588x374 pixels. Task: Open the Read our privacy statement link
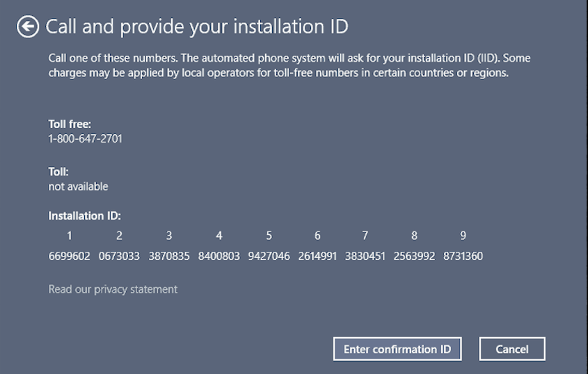click(x=113, y=289)
